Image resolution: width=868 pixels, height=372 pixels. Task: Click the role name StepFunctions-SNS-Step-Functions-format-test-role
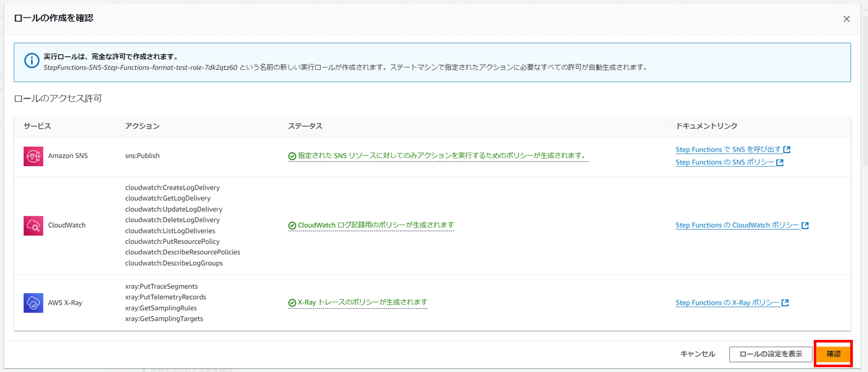tap(140, 67)
